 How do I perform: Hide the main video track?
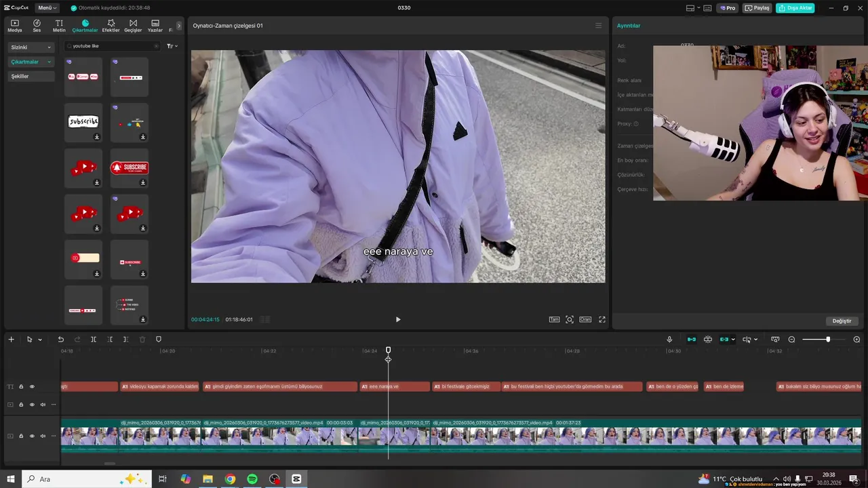point(32,436)
